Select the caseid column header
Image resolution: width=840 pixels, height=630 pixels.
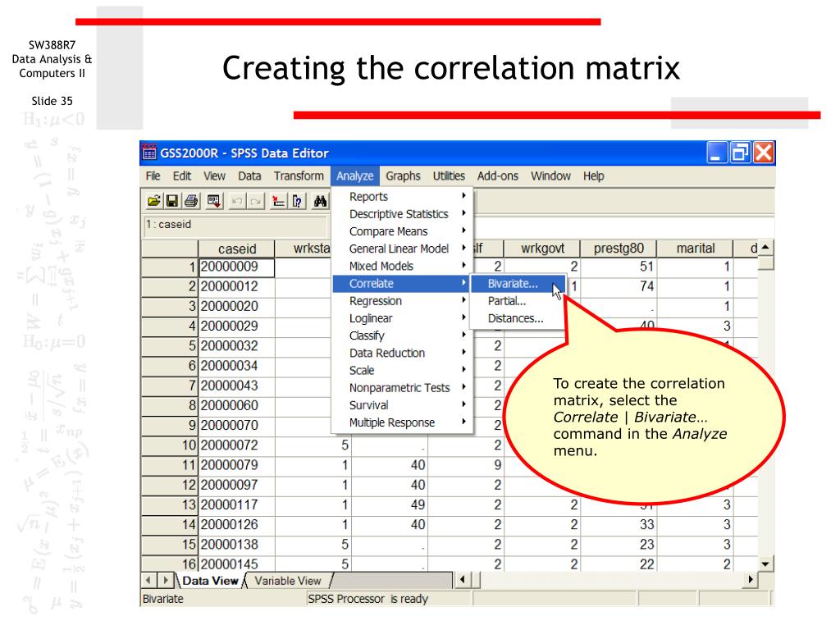(x=236, y=249)
